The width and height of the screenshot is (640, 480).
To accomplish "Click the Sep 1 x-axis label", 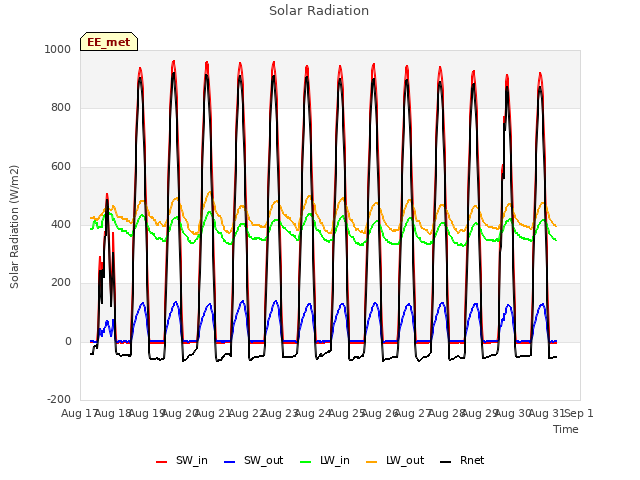I will [x=579, y=413].
